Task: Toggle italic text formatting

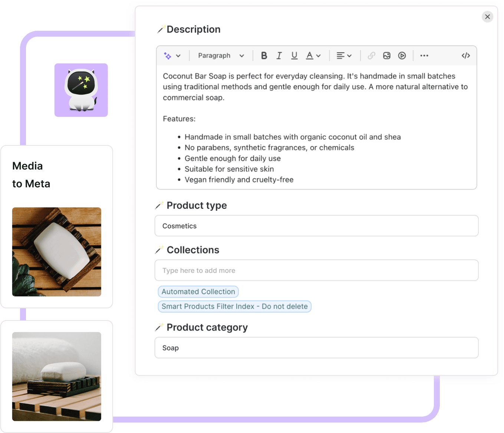Action: click(x=279, y=56)
